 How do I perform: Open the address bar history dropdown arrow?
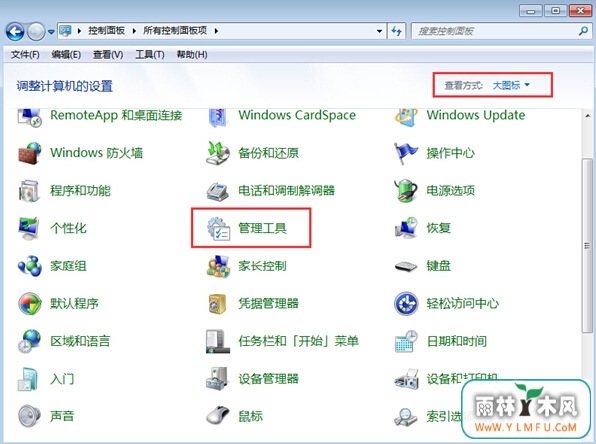[379, 31]
